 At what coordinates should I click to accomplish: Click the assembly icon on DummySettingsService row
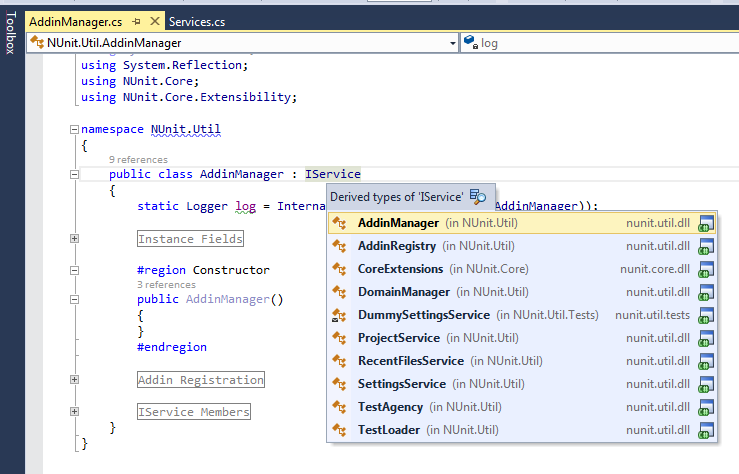coord(706,315)
